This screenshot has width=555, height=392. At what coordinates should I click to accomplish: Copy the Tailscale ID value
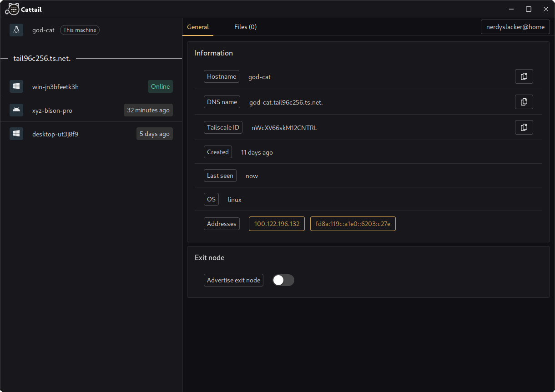tap(524, 127)
